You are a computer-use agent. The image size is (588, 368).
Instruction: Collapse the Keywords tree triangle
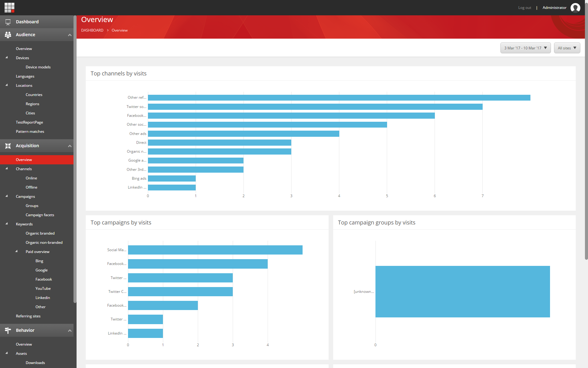[x=7, y=224]
